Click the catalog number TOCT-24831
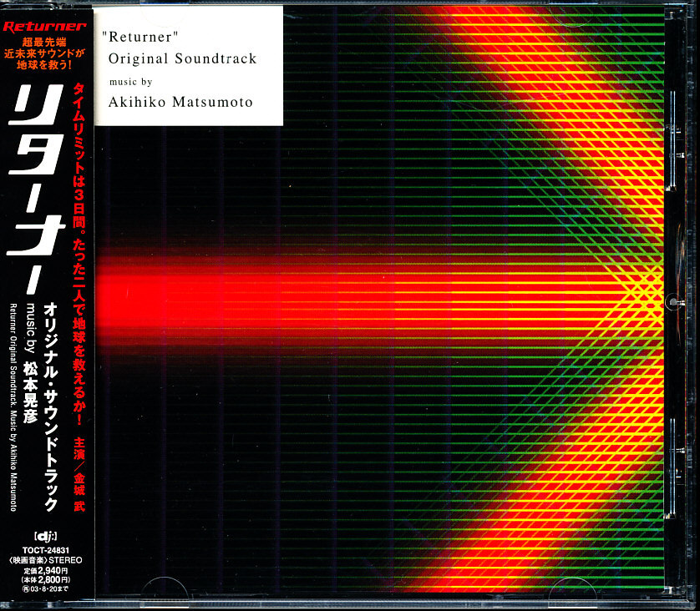Viewport: 700px width, 611px height. point(46,551)
